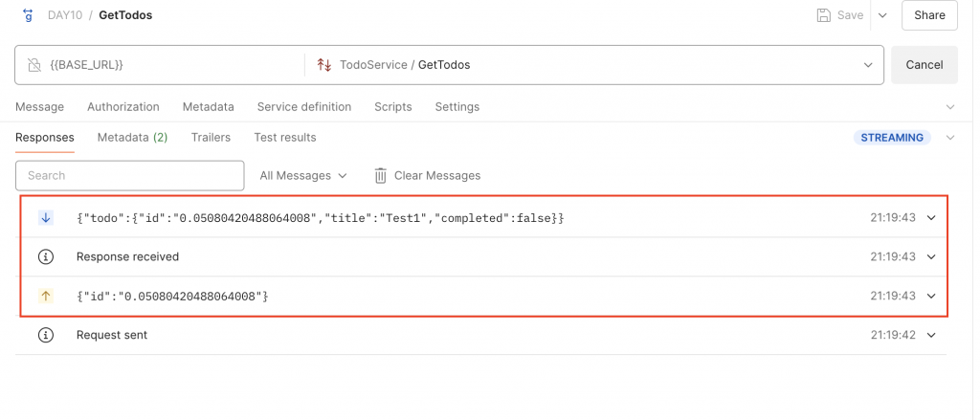The height and width of the screenshot is (420, 980).
Task: Expand the incoming todo response message row
Action: 931,218
